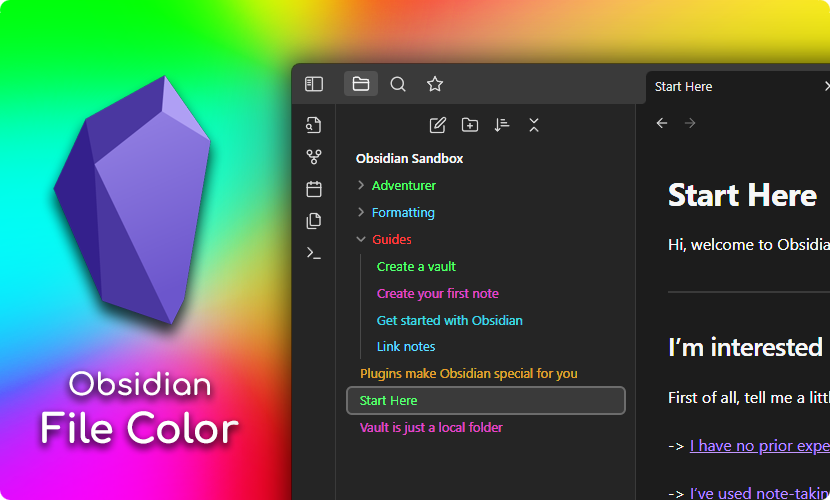Navigate back with left arrow
This screenshot has height=500, width=830.
pyautogui.click(x=662, y=123)
